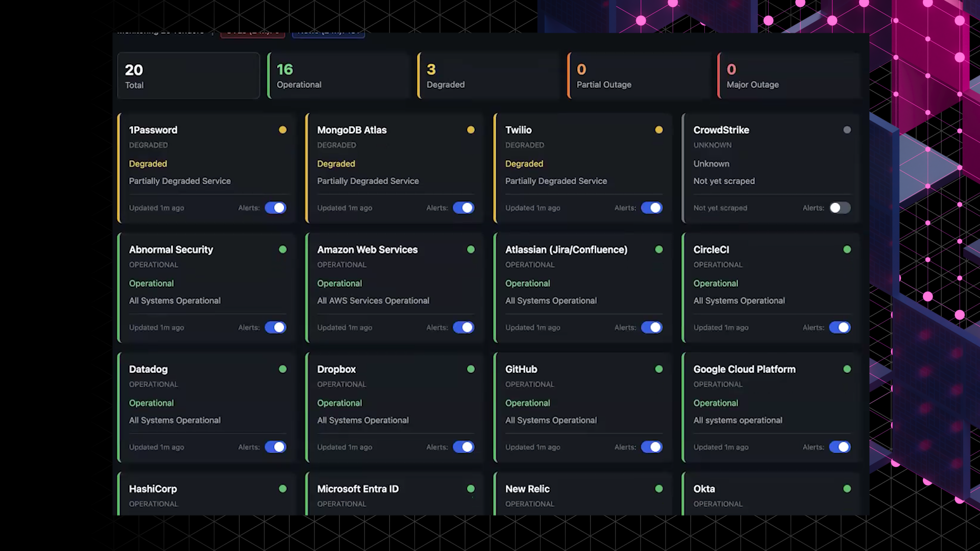Click "Unknown" status label on CrowdStrike card

click(711, 164)
